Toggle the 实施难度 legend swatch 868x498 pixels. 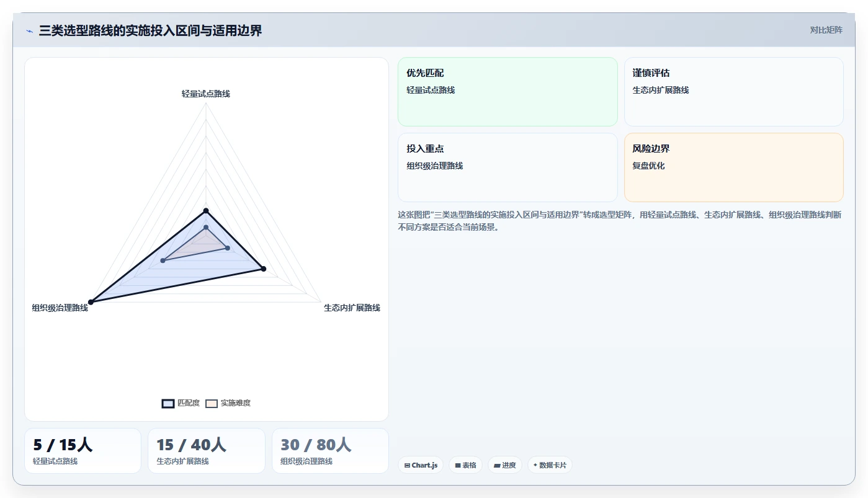coord(212,403)
